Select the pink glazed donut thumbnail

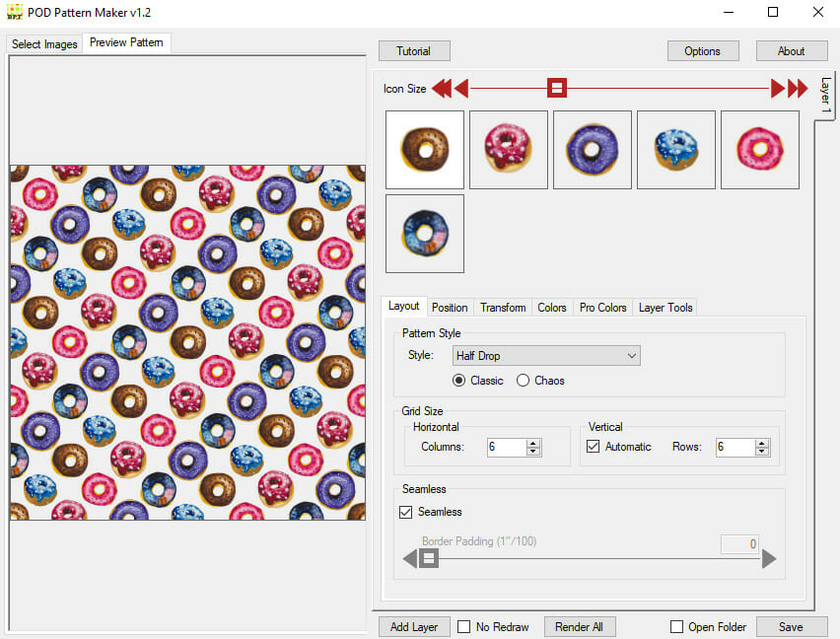tap(759, 150)
